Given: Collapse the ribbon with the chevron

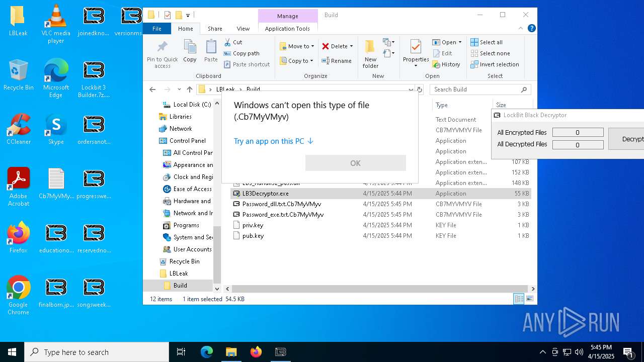Looking at the screenshot, I should point(521,29).
